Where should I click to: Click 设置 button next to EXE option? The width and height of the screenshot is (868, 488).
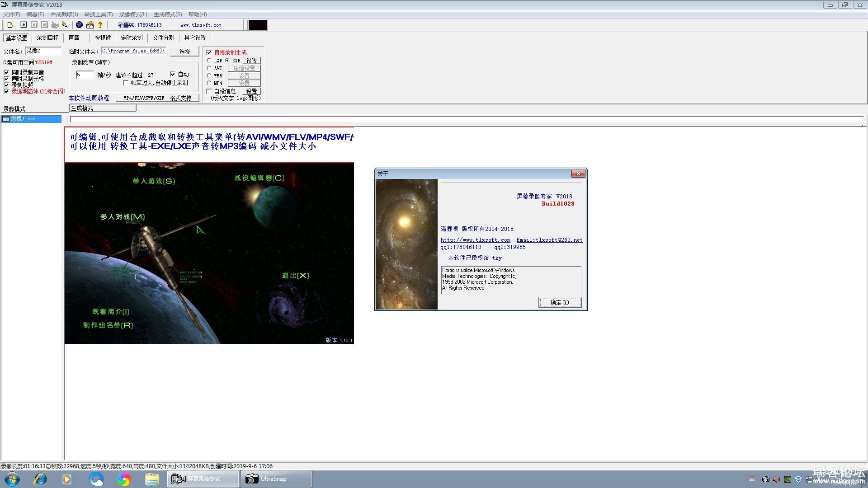click(x=251, y=61)
